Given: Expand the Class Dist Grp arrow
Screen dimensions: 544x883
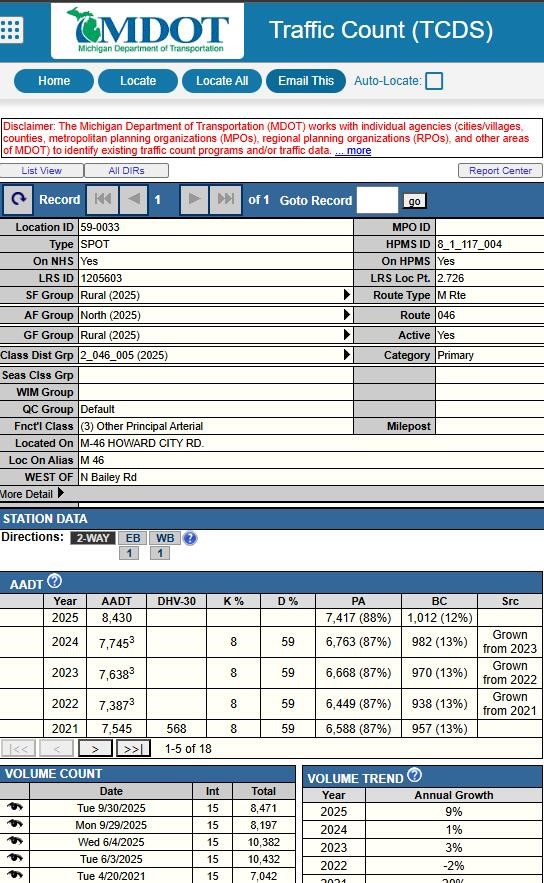Looking at the screenshot, I should (x=346, y=355).
